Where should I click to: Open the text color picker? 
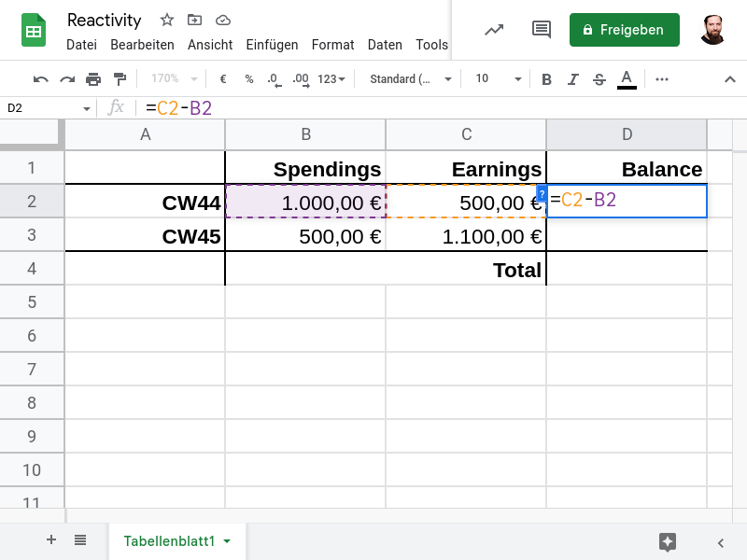(x=627, y=79)
